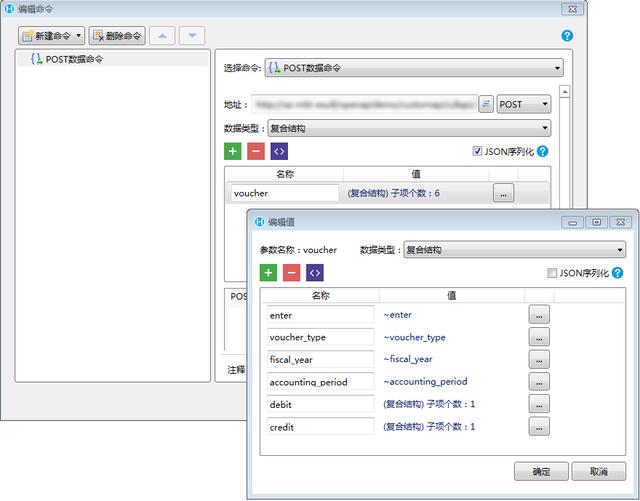Click the enter name field

pos(320,315)
